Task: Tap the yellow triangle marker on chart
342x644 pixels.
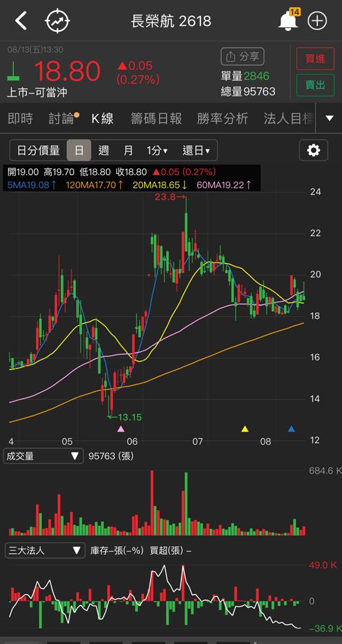Action: (245, 429)
